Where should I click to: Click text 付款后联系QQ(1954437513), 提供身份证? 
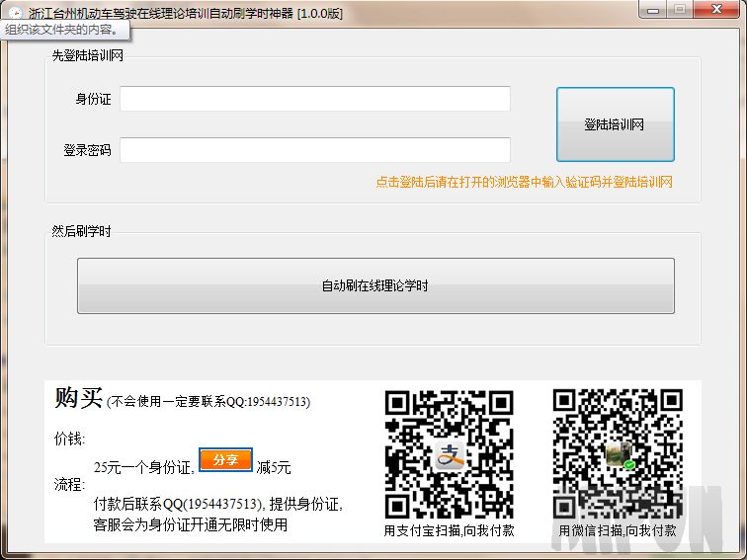[218, 504]
